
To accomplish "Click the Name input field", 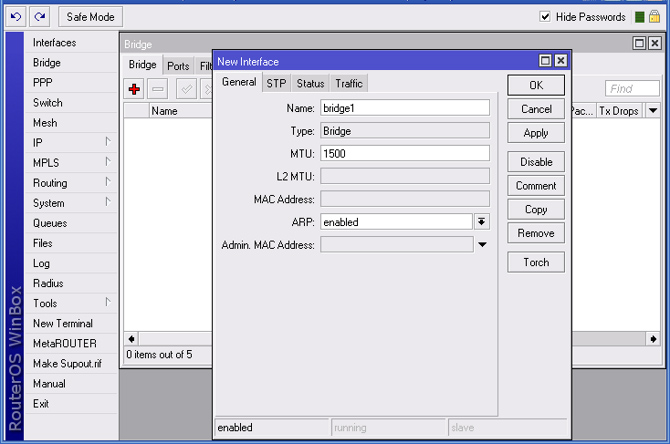I will pos(404,108).
